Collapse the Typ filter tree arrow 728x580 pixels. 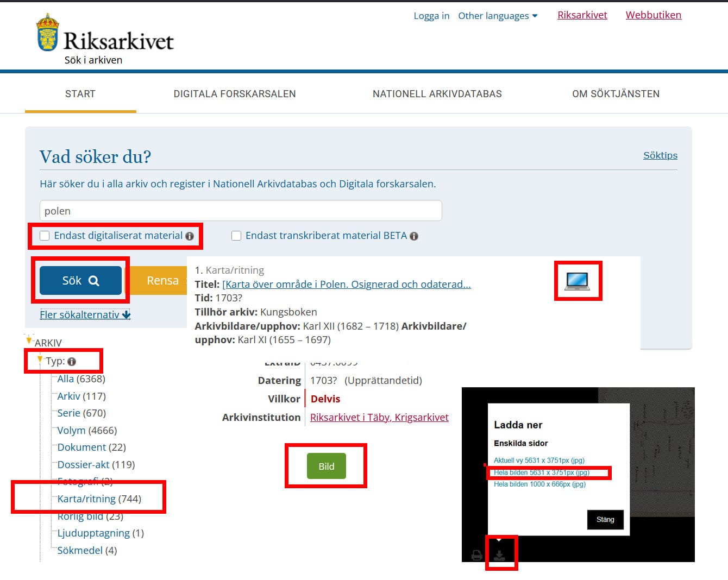40,360
